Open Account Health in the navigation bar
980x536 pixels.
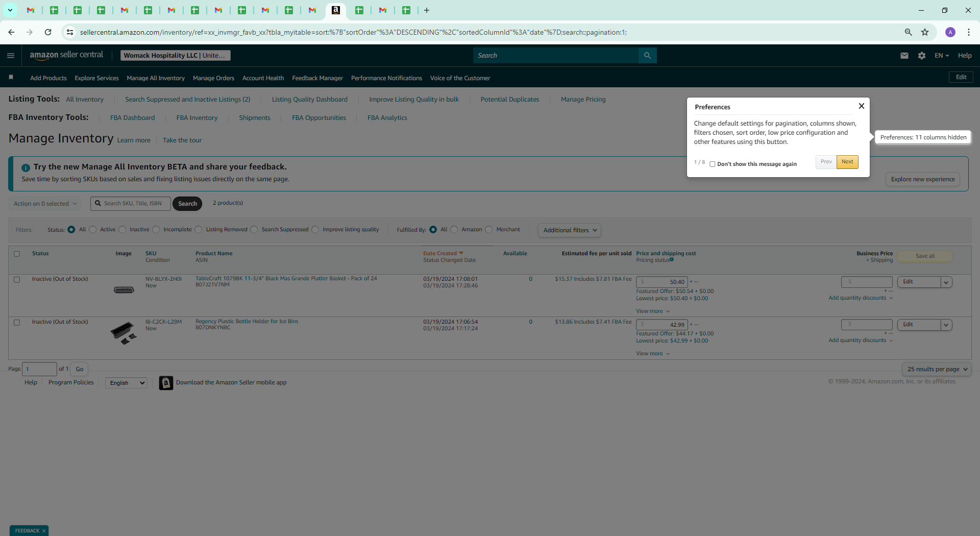[x=263, y=78]
